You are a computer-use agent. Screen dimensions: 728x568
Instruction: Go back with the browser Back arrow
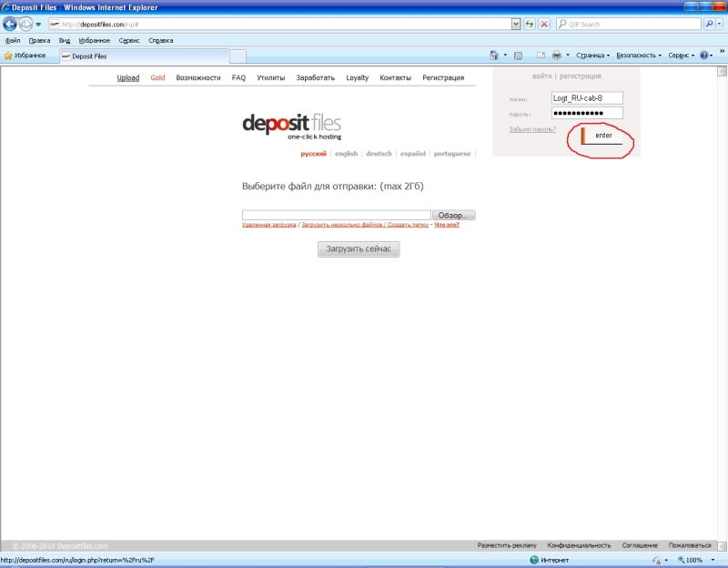(10, 24)
